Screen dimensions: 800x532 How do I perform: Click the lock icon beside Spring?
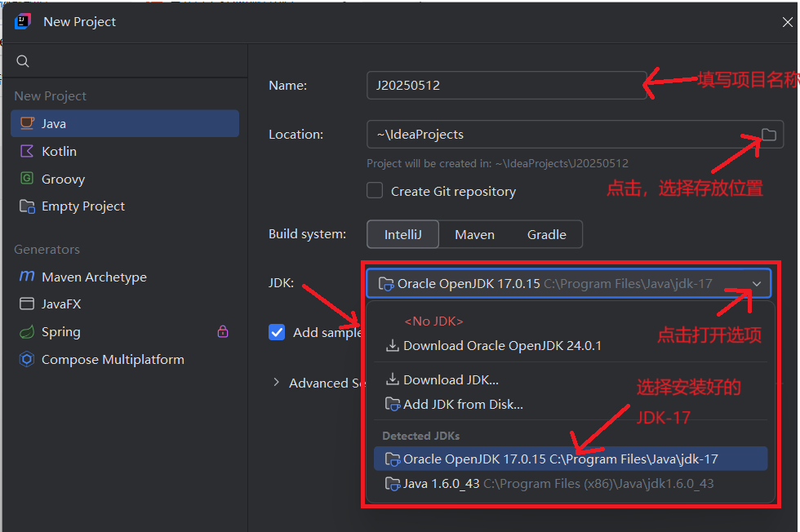223,331
